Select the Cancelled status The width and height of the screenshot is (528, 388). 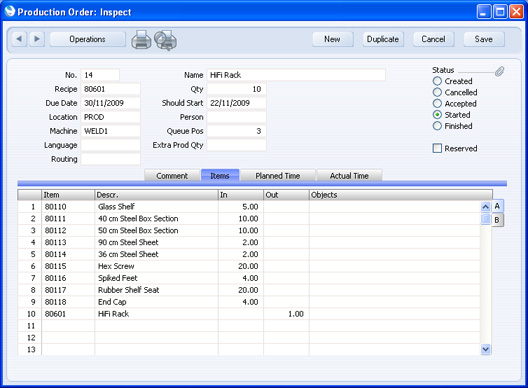[437, 92]
